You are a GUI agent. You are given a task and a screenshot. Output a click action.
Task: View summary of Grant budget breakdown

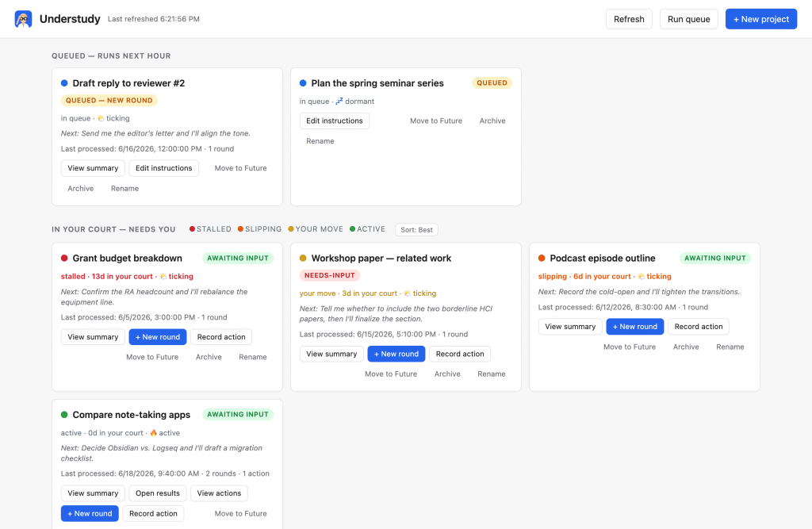point(93,337)
